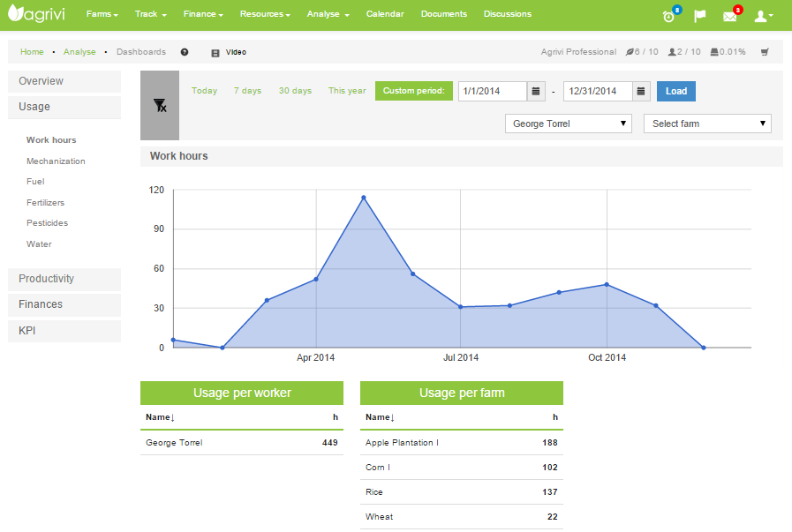This screenshot has width=792, height=532.
Task: Open the alarm clock reminders icon
Action: (669, 16)
